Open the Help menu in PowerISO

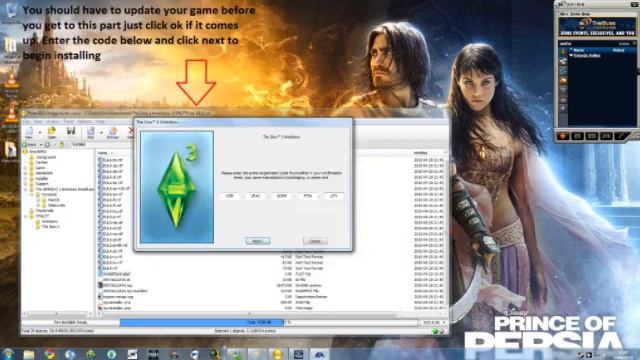pos(100,122)
